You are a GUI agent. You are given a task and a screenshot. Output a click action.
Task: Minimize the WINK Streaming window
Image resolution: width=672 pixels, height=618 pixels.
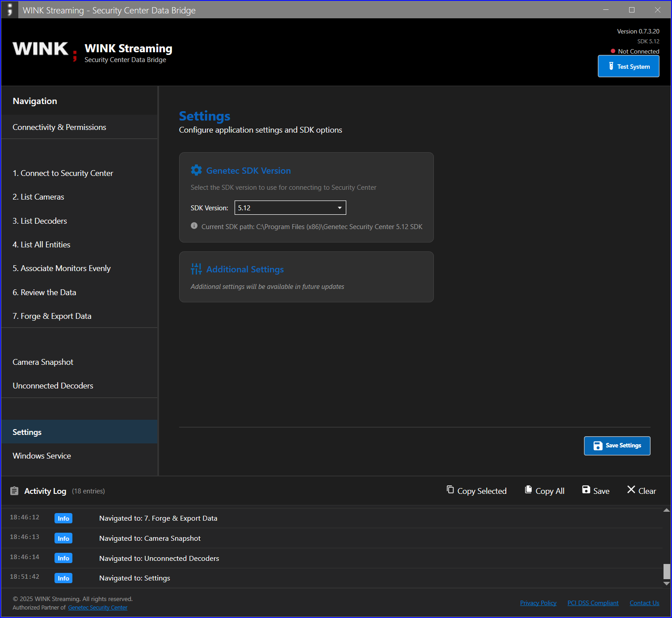tap(606, 10)
